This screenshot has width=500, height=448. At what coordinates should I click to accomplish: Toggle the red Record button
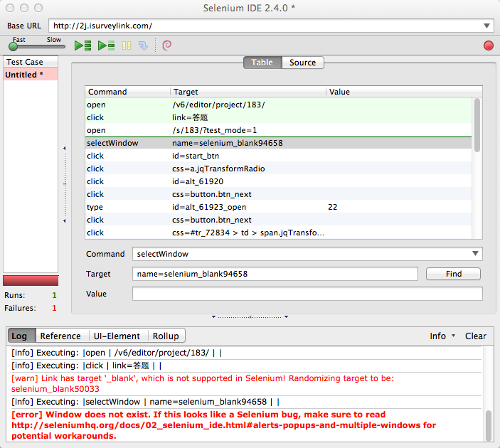488,46
